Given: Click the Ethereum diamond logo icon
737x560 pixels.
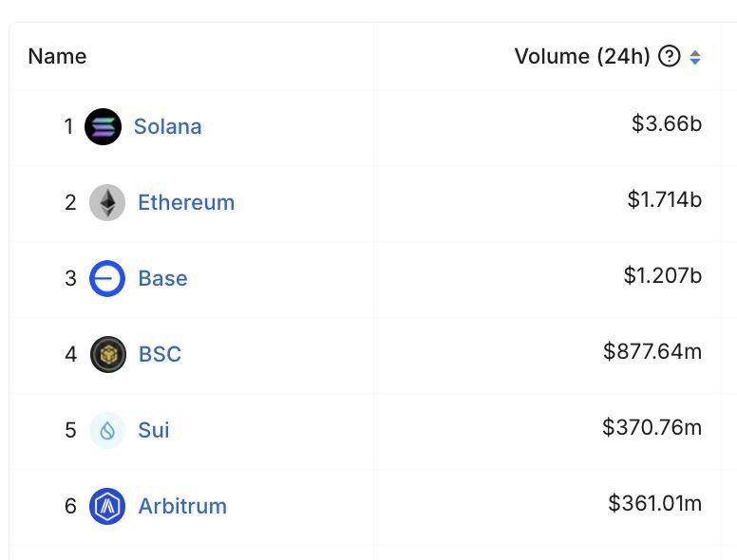Looking at the screenshot, I should point(107,202).
